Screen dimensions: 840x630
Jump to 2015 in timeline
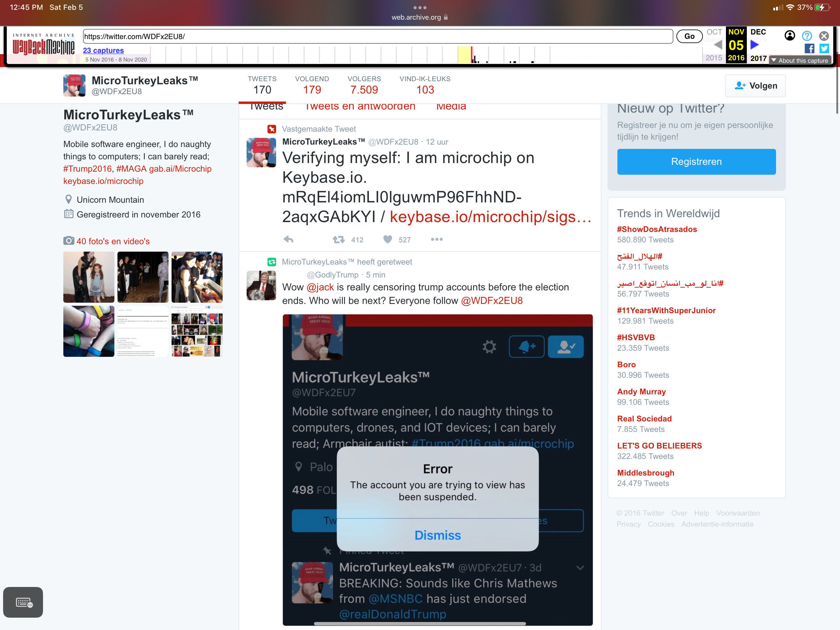pos(714,58)
